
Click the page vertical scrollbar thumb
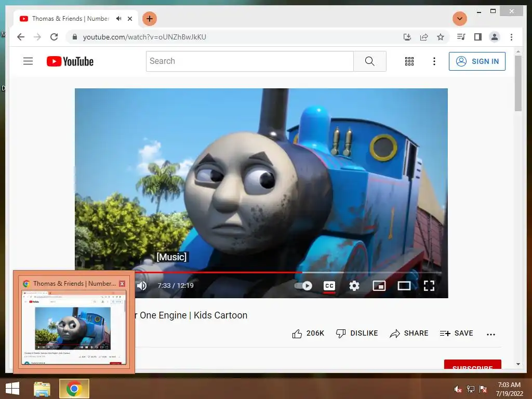[x=518, y=83]
